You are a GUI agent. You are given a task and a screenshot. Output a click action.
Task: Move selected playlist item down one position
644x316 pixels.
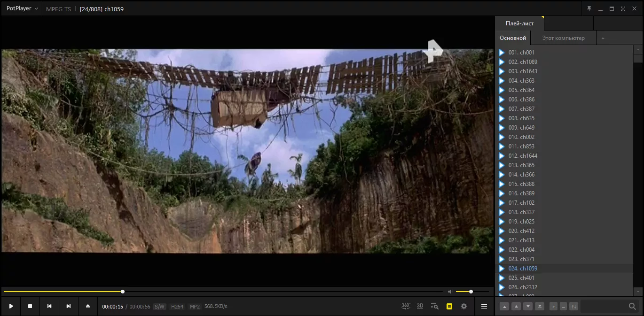click(x=528, y=306)
